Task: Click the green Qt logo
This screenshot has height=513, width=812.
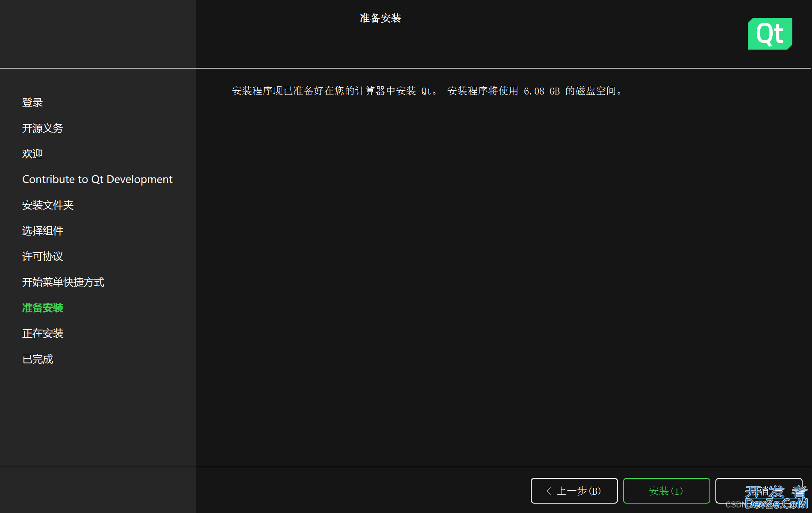Action: (770, 34)
